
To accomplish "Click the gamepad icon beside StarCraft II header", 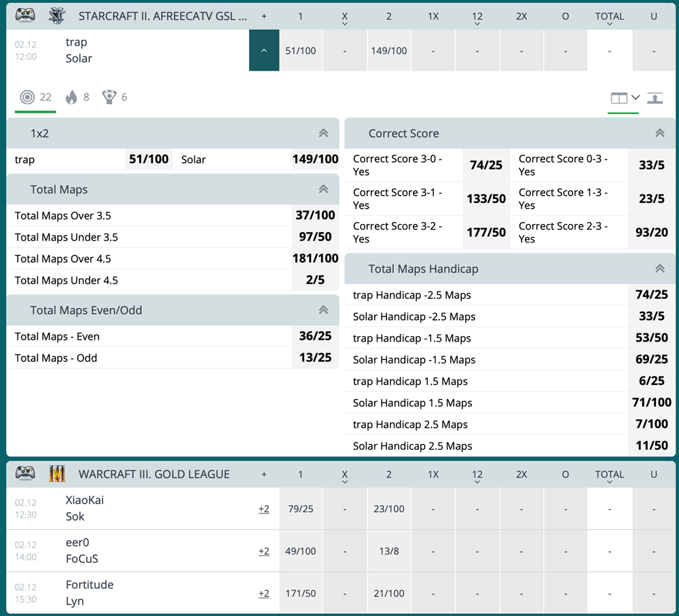I will (25, 16).
